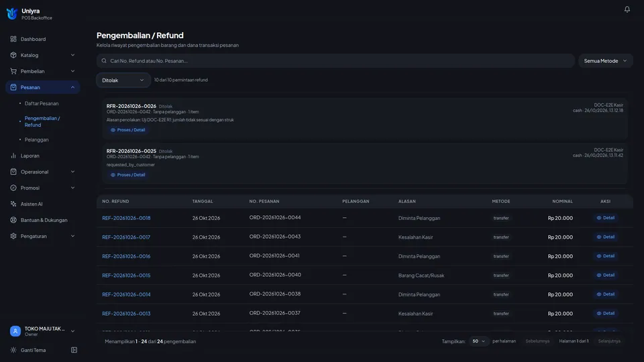Viewport: 644px width, 362px height.
Task: Click RFR-20261026-0026 request title
Action: (131, 106)
